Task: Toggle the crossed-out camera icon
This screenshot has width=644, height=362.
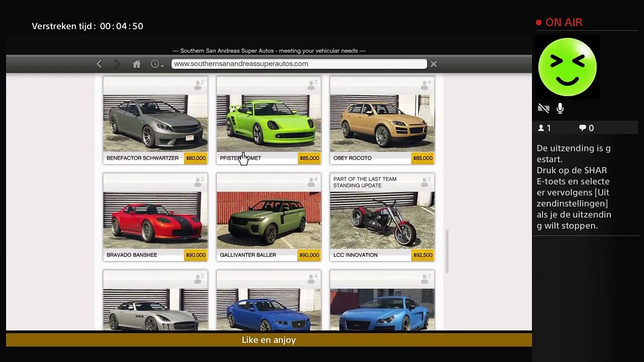Action: [543, 108]
